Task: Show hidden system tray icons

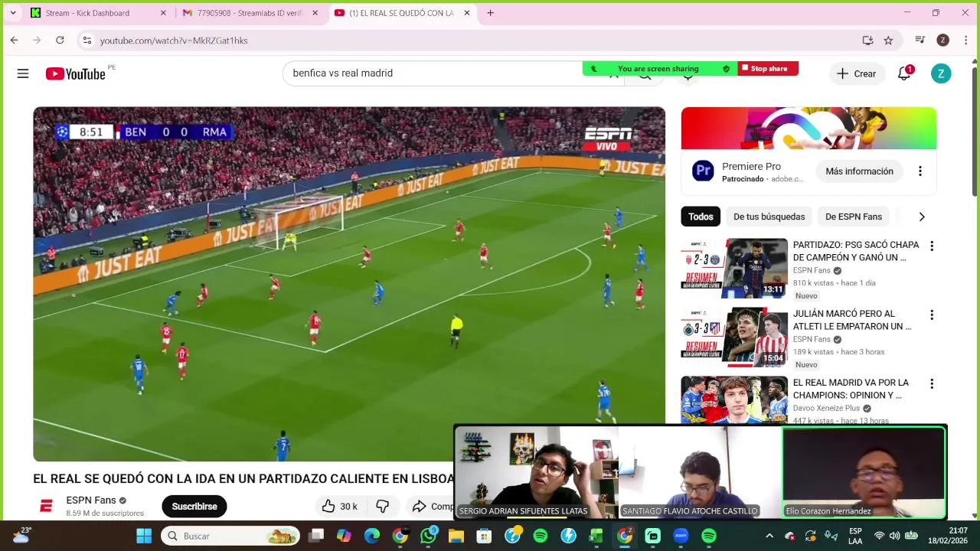Action: click(x=769, y=536)
